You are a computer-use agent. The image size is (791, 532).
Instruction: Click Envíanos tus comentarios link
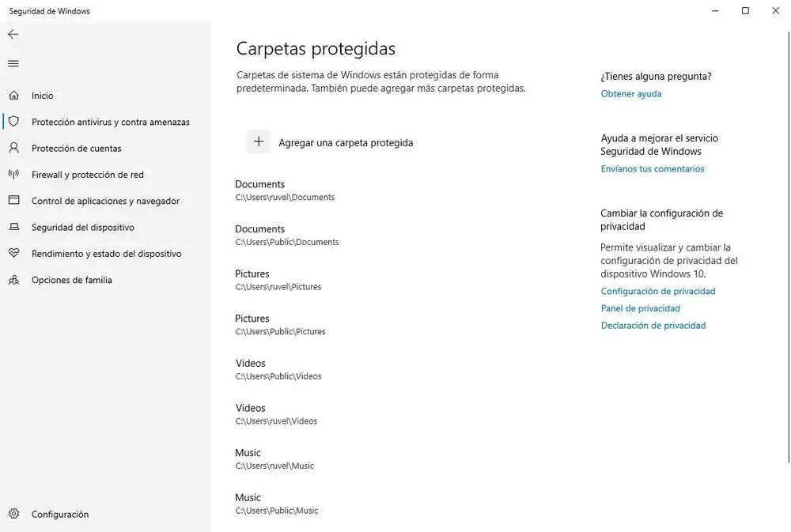point(652,169)
